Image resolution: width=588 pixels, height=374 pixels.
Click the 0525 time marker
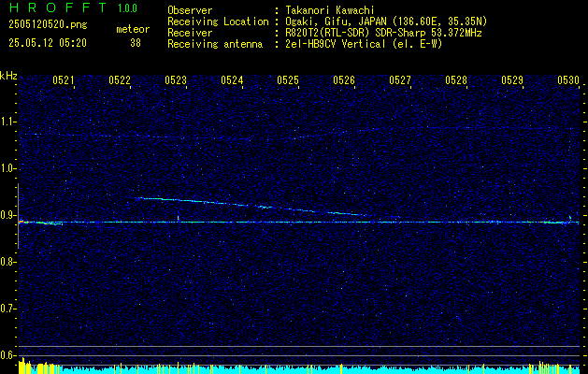288,79
